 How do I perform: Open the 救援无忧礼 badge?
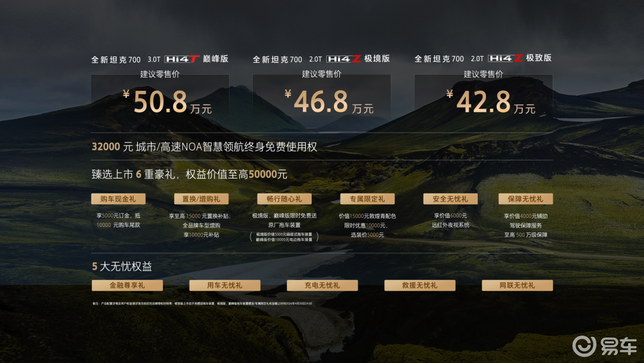tap(420, 285)
